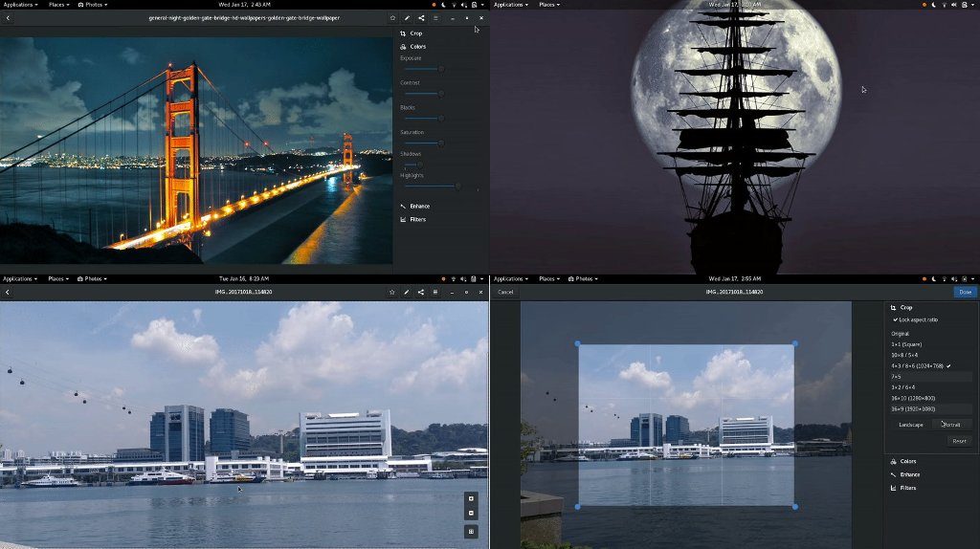The height and width of the screenshot is (549, 980).
Task: Expand the Filters section in the crop window sidebar
Action: [x=907, y=488]
